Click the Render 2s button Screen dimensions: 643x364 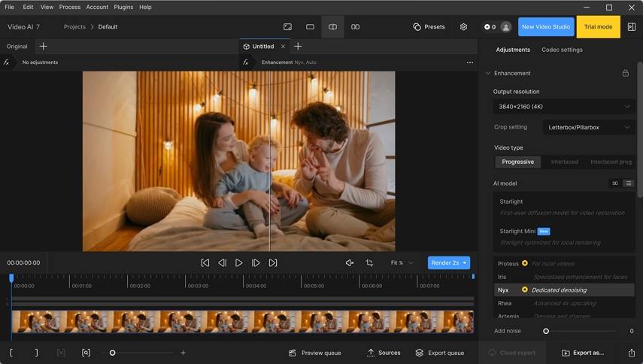point(444,262)
